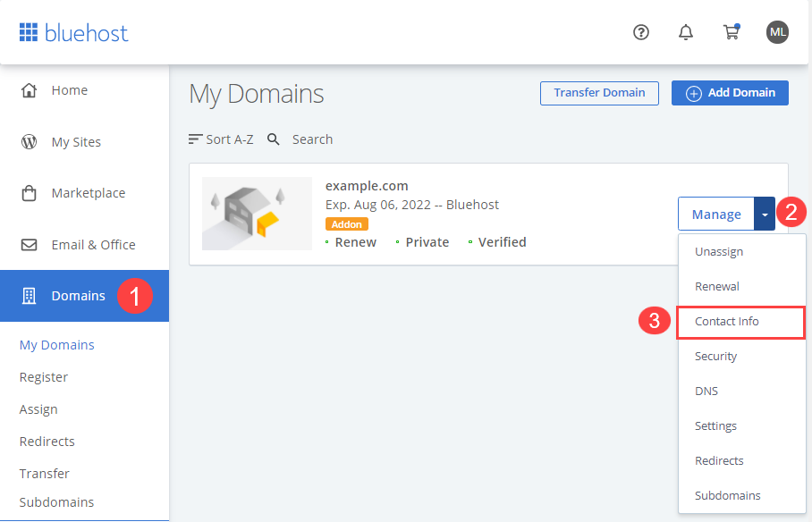Open the ML account avatar

coord(777,32)
